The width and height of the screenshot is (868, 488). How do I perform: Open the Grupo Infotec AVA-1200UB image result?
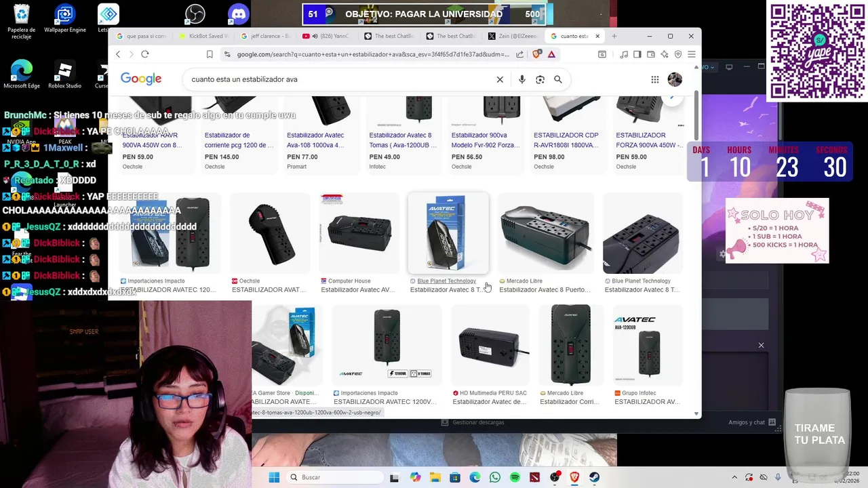(648, 344)
